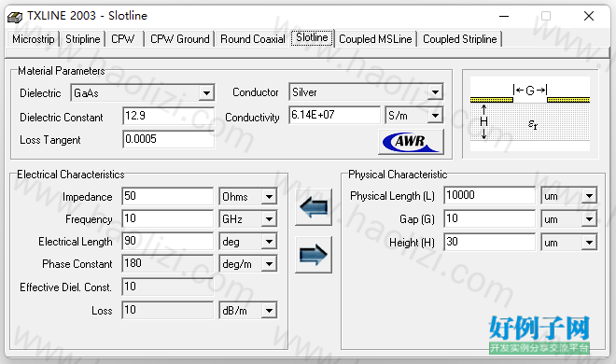
Task: Switch to the Stripline tab
Action: click(82, 39)
